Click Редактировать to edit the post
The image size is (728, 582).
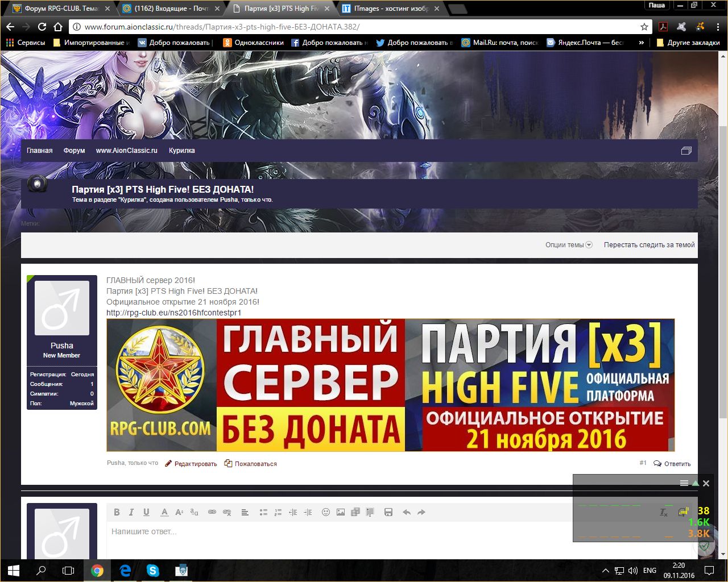pos(191,464)
